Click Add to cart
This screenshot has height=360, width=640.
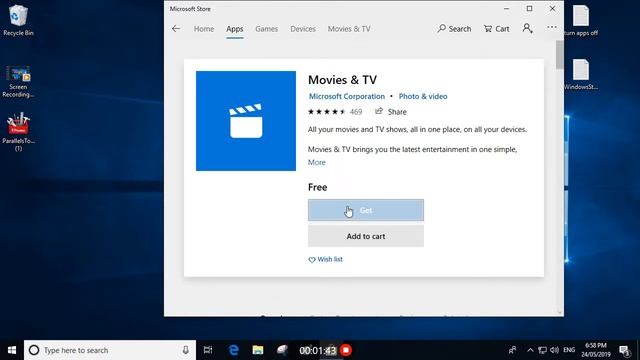(x=366, y=236)
